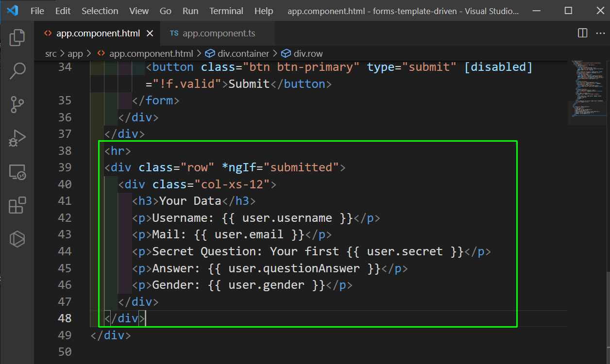Click the div.container breadcrumb
The image size is (610, 364).
[237, 53]
